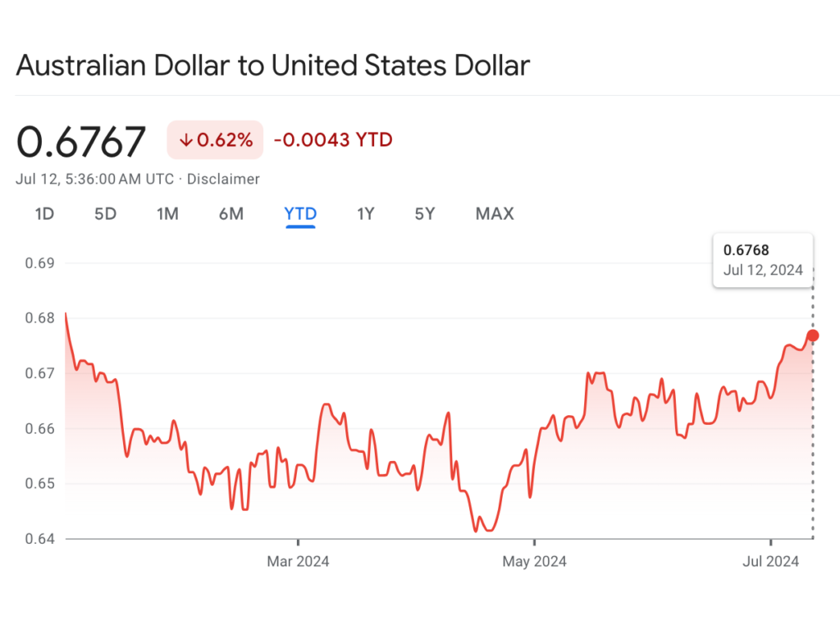
Task: Choose the 1M chart range
Action: tap(167, 214)
